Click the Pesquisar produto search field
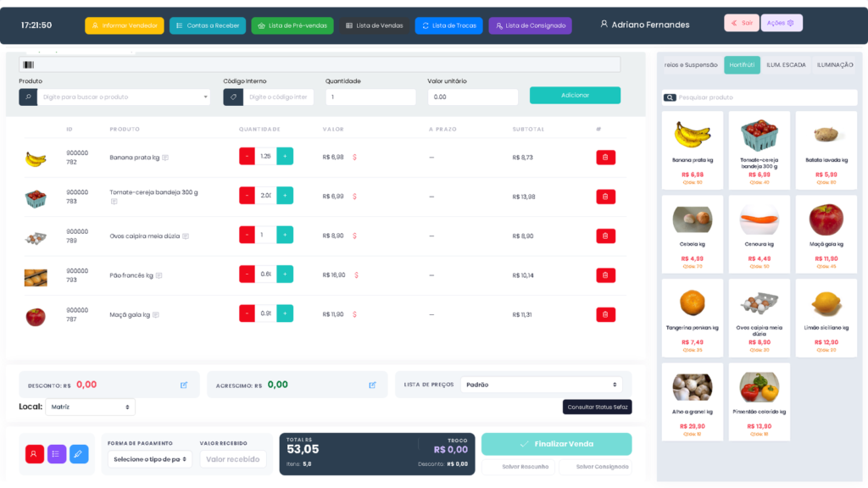The image size is (868, 488). (x=759, y=97)
